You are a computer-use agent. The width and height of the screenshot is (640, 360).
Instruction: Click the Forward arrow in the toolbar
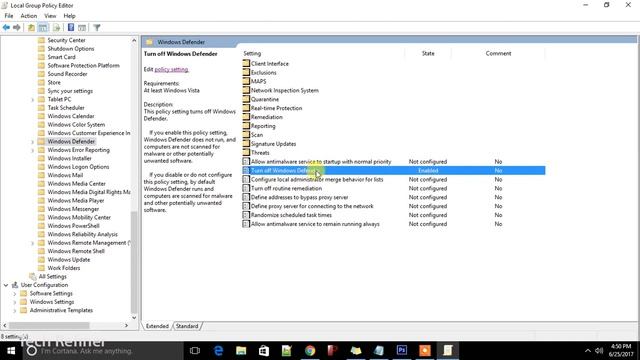17,27
